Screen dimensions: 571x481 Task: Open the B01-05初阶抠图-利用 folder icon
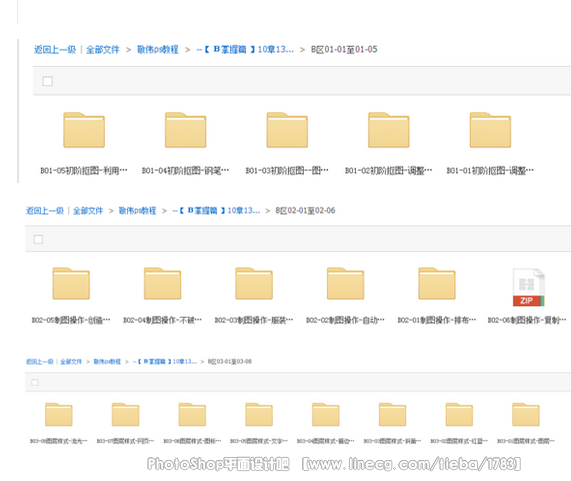(x=84, y=130)
